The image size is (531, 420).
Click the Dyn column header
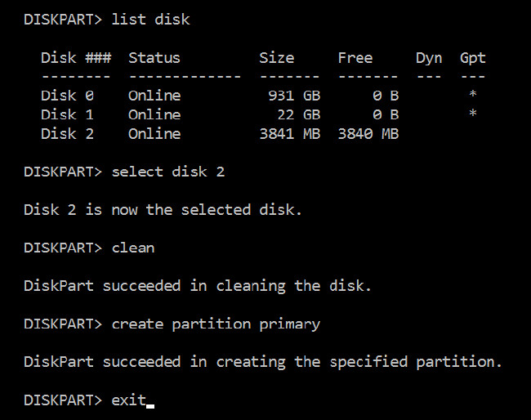coord(429,58)
